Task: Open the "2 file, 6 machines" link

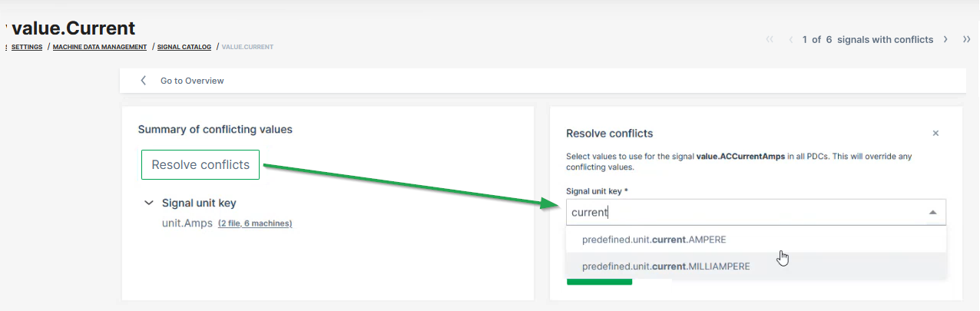Action: [255, 223]
